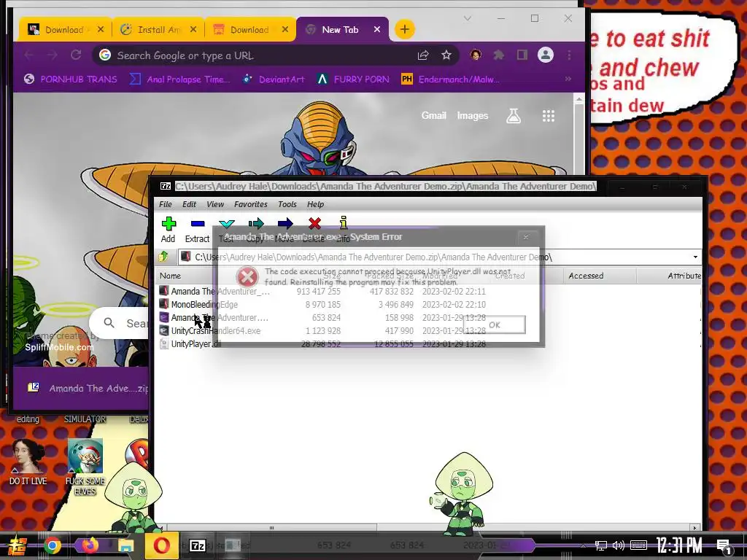Image resolution: width=747 pixels, height=560 pixels.
Task: Switch to the Install Am browser tab
Action: 159,29
